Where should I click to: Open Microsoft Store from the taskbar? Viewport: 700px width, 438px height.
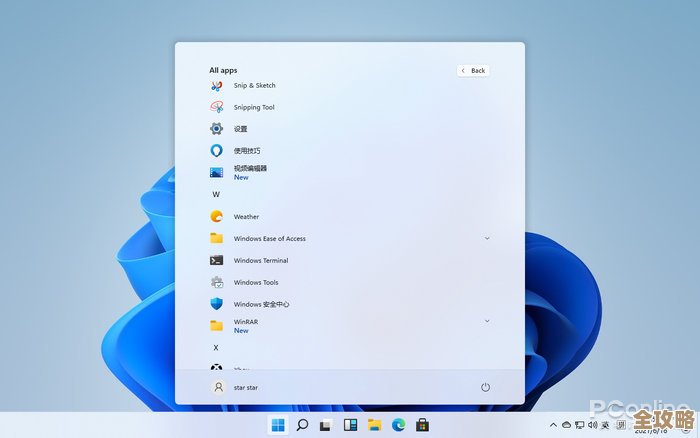click(422, 425)
